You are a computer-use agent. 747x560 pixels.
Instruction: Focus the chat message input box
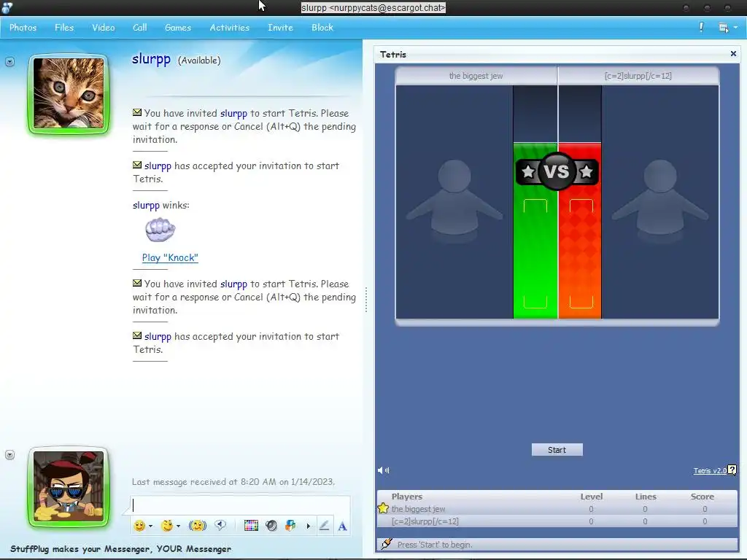(240, 505)
